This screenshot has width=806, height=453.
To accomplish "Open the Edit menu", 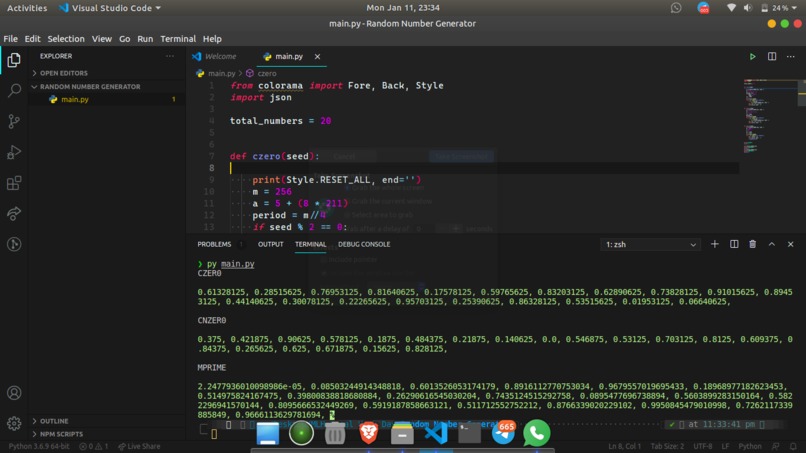I will (32, 39).
